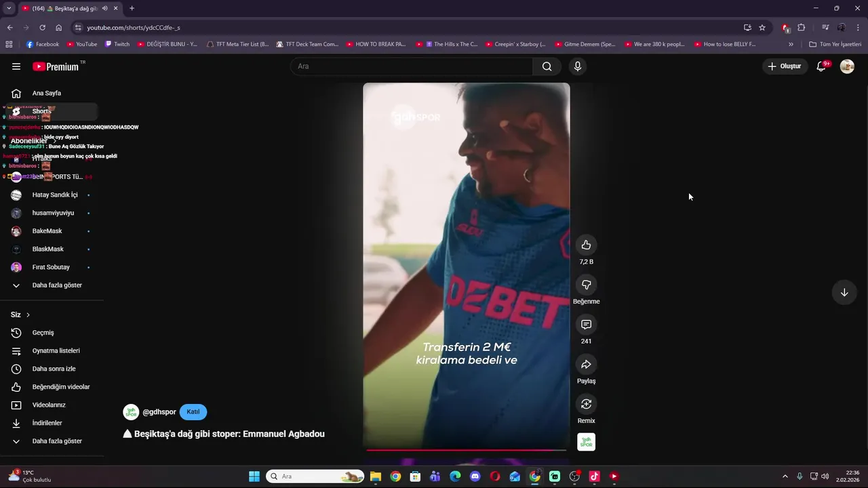Click the YouTube Premium logo
868x488 pixels.
pyautogui.click(x=56, y=66)
